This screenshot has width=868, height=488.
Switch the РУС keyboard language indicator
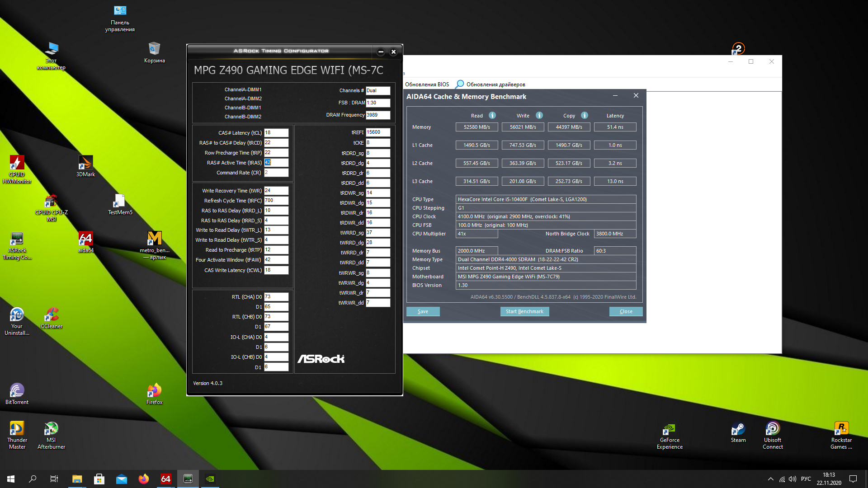pyautogui.click(x=806, y=479)
